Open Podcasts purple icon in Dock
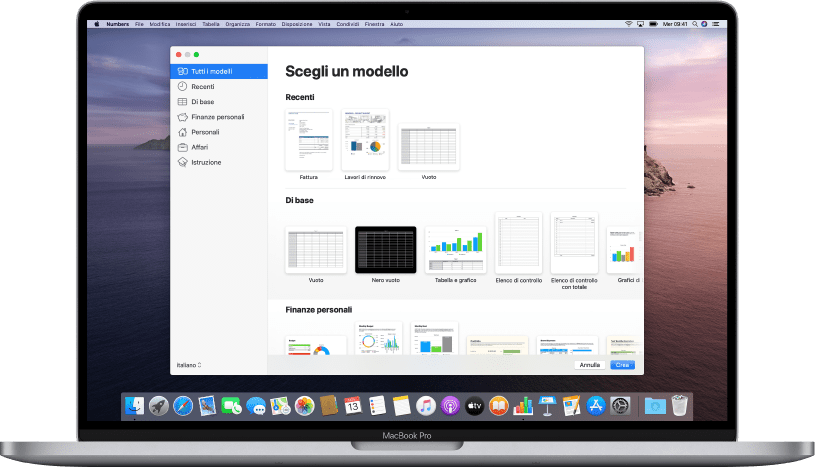817x468 pixels. pos(450,405)
